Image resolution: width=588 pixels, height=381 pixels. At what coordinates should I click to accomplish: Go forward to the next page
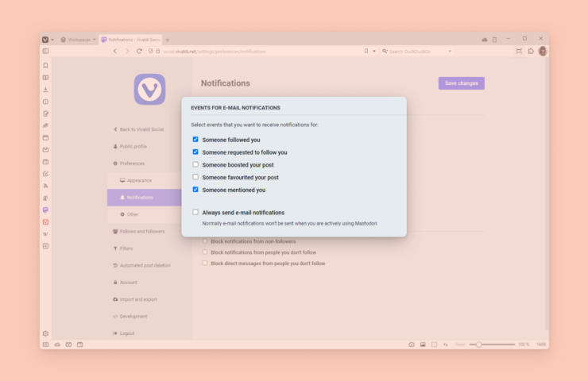pos(127,51)
